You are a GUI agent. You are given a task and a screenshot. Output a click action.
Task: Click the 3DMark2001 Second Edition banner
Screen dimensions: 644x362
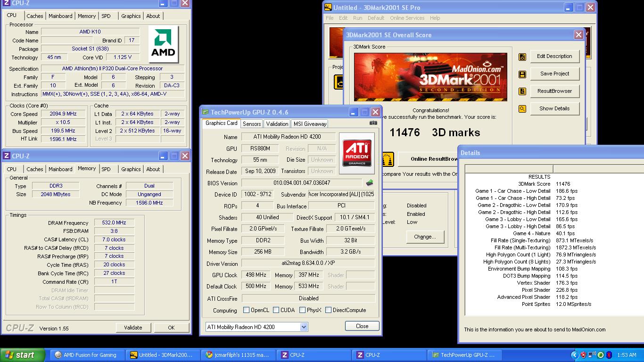430,77
